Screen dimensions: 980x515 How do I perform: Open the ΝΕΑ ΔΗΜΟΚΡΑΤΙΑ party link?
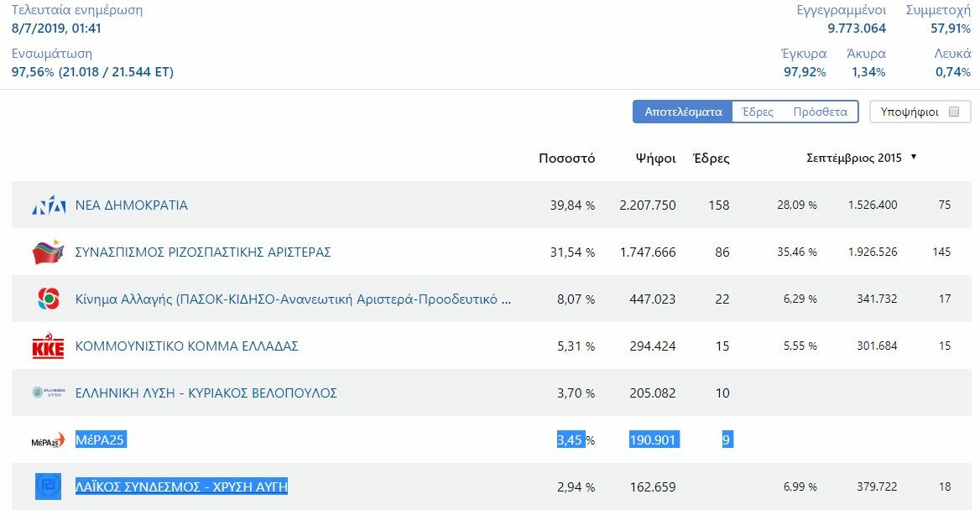point(131,205)
